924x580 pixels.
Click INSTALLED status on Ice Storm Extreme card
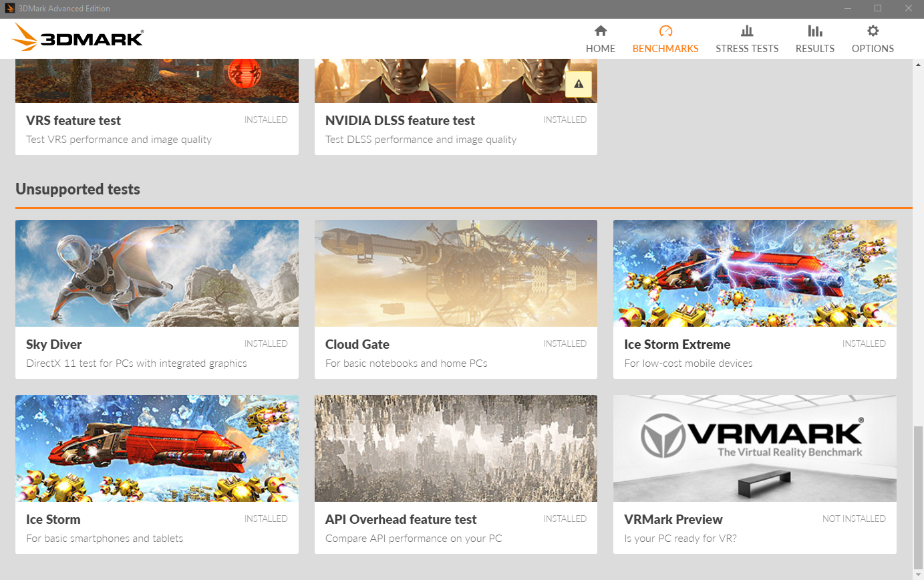pyautogui.click(x=864, y=343)
